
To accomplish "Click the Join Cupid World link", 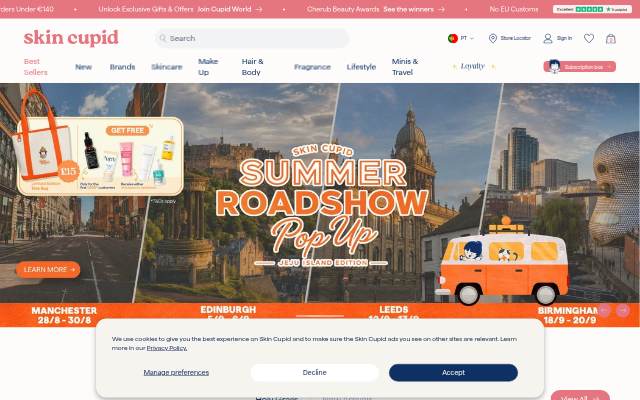I will tap(229, 9).
